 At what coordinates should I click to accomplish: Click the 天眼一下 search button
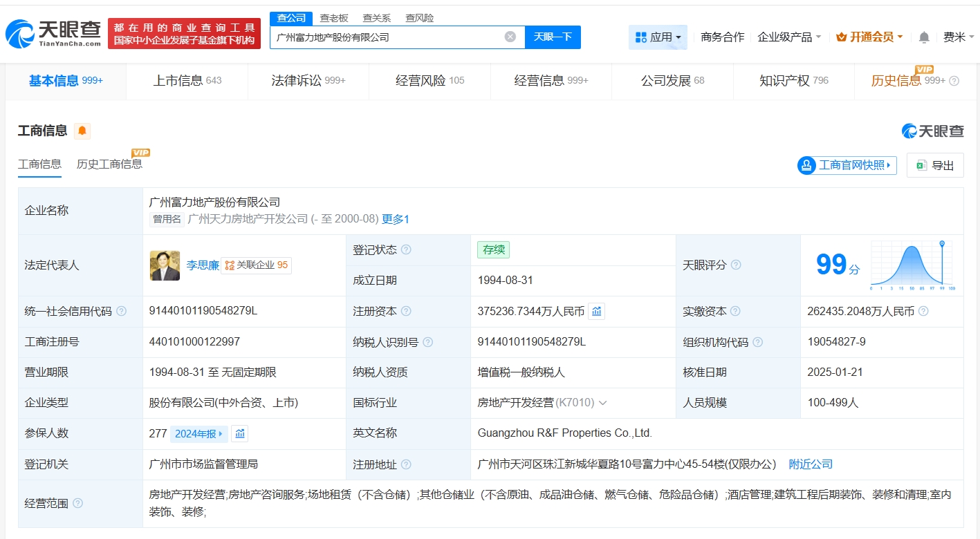553,37
